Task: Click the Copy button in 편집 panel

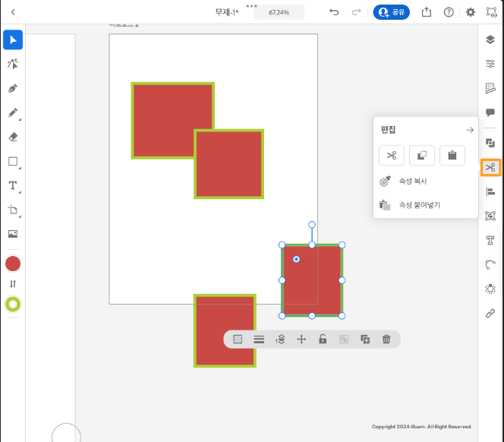Action: (x=422, y=156)
